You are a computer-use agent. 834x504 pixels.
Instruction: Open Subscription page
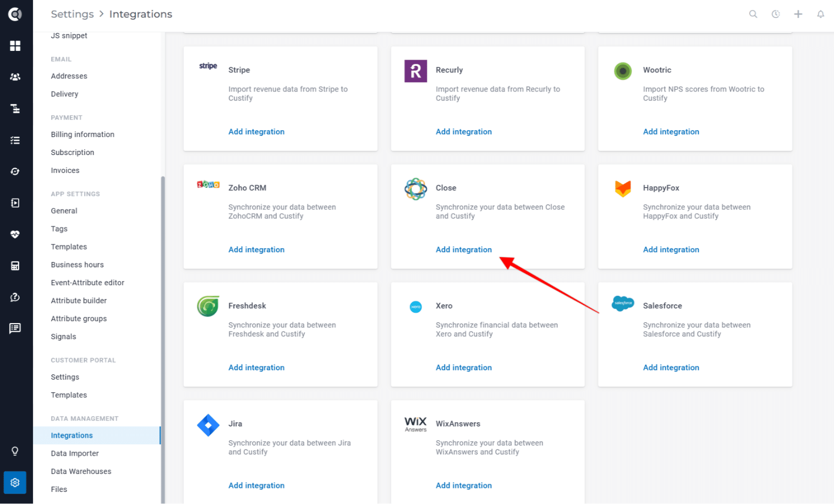tap(72, 153)
